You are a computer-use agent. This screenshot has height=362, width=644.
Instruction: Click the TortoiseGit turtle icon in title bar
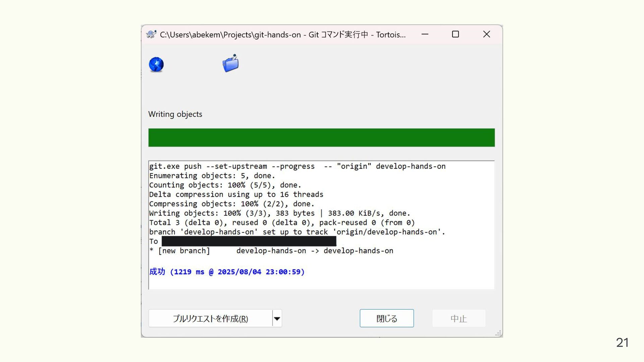pos(151,34)
